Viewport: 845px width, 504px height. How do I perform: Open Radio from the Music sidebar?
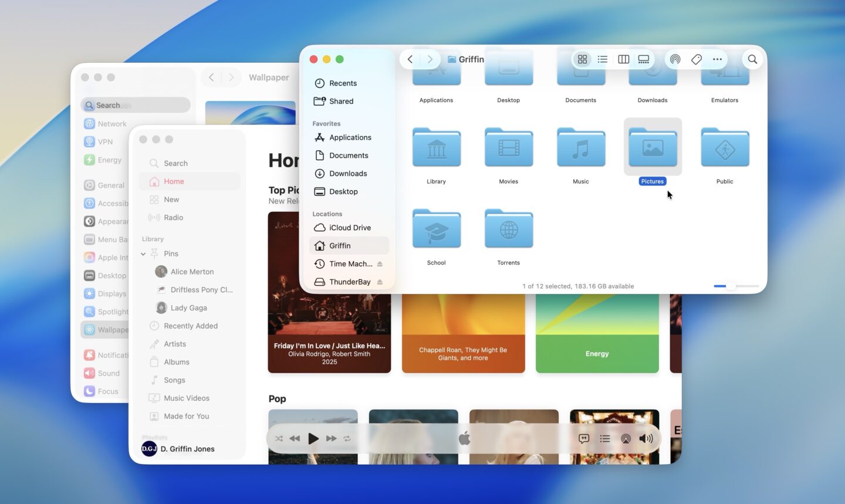coord(173,217)
